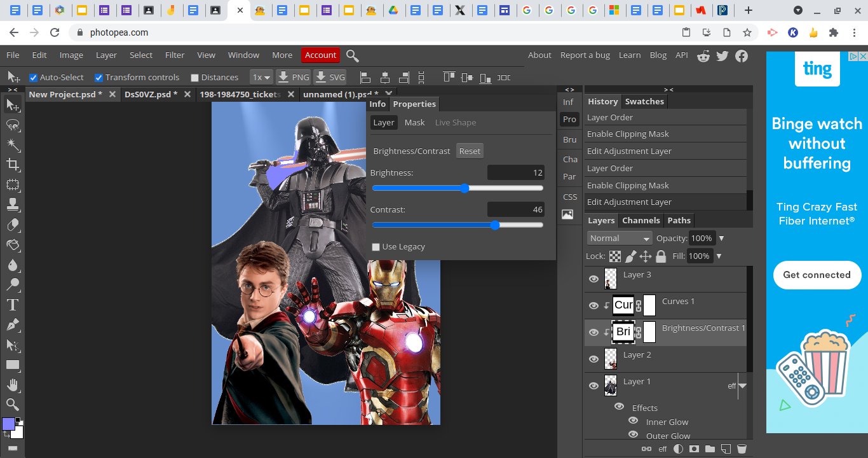The width and height of the screenshot is (868, 458).
Task: Open the foreground color swatch
Action: [8, 424]
